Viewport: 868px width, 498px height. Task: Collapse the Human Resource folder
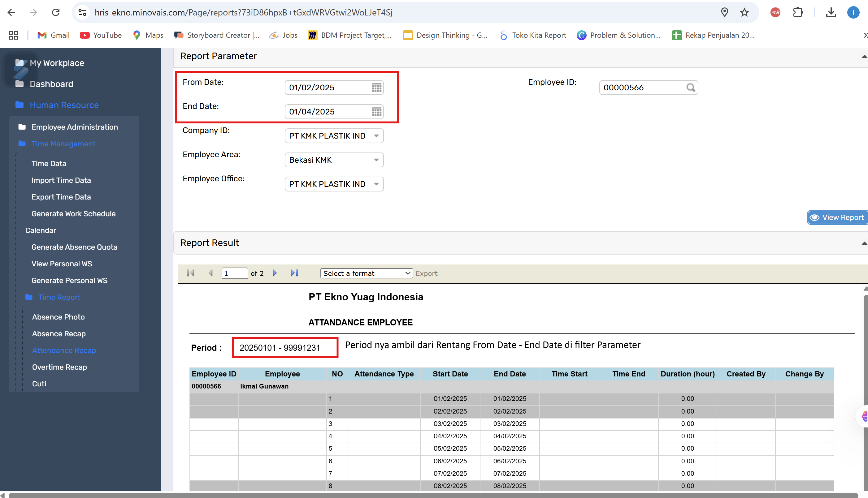click(57, 105)
